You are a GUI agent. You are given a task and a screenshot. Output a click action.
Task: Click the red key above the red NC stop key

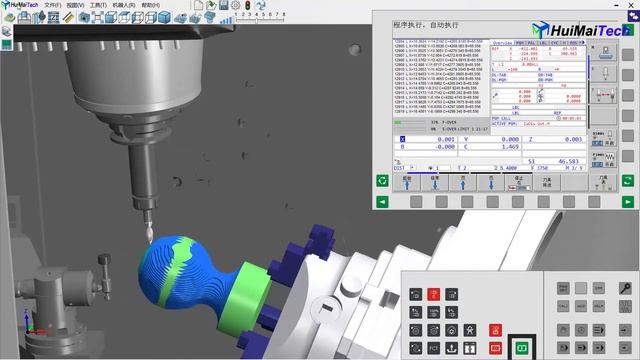point(495,330)
